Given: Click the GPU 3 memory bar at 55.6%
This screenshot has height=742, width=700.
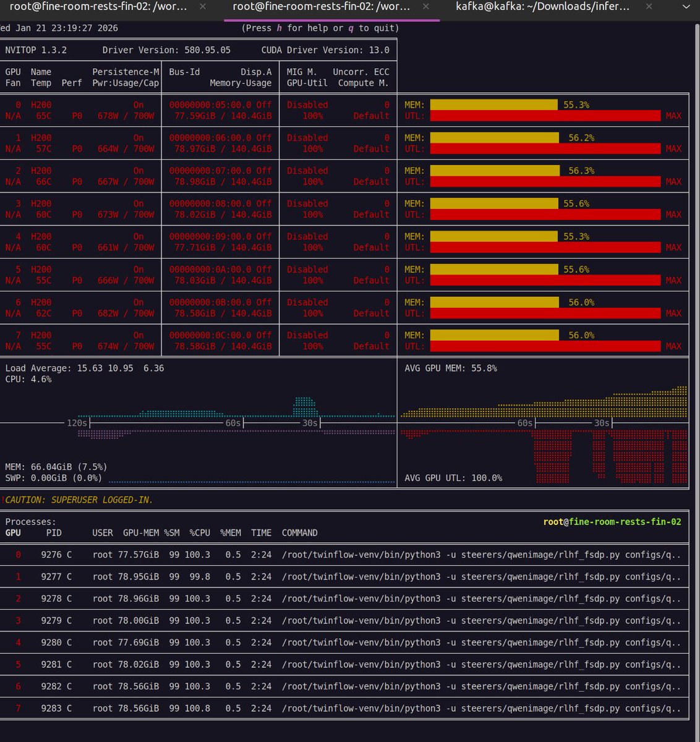Looking at the screenshot, I should [494, 203].
